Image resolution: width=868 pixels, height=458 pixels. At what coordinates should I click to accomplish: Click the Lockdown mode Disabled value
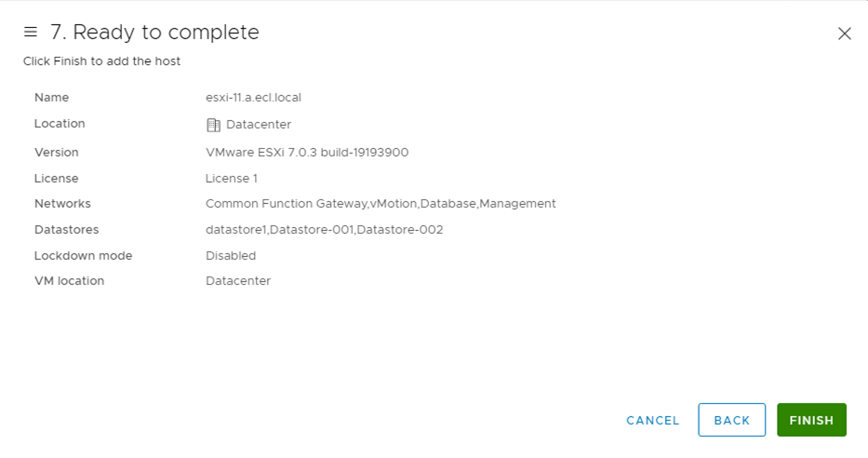[231, 256]
